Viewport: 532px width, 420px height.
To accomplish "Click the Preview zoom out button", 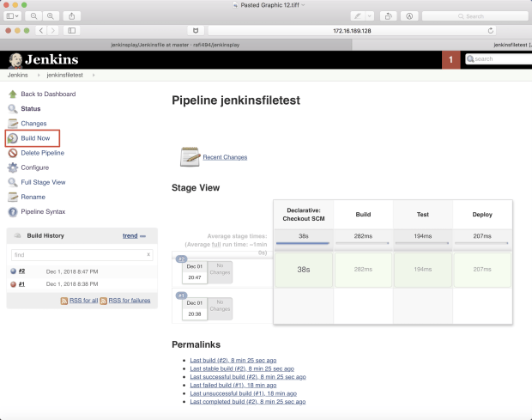I will (33, 16).
